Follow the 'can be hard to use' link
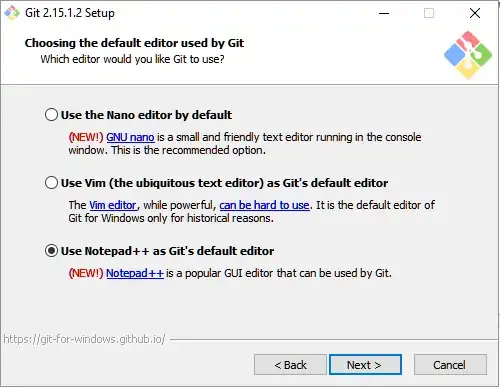The width and height of the screenshot is (500, 388). tap(264, 205)
